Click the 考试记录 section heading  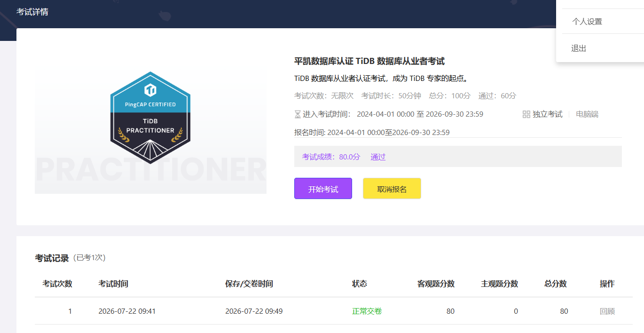(52, 258)
